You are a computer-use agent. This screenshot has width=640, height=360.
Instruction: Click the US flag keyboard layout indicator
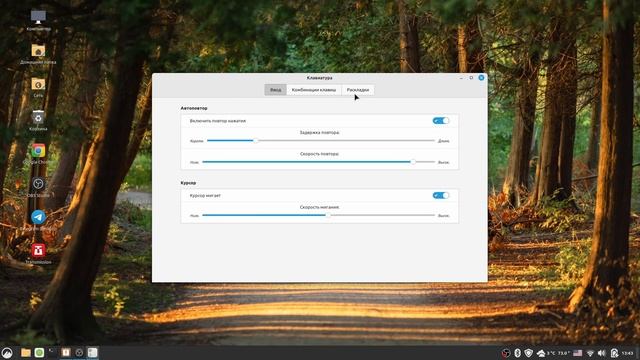pos(578,353)
